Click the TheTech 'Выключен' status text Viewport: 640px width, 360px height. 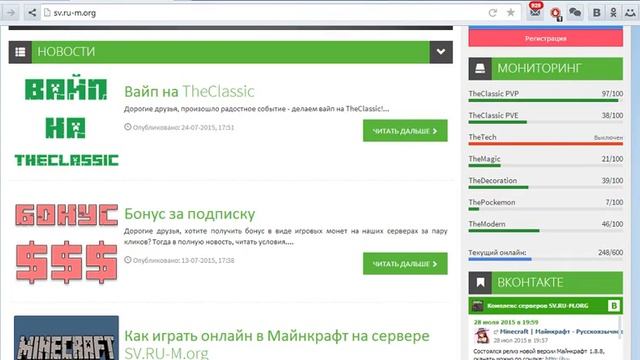point(608,138)
